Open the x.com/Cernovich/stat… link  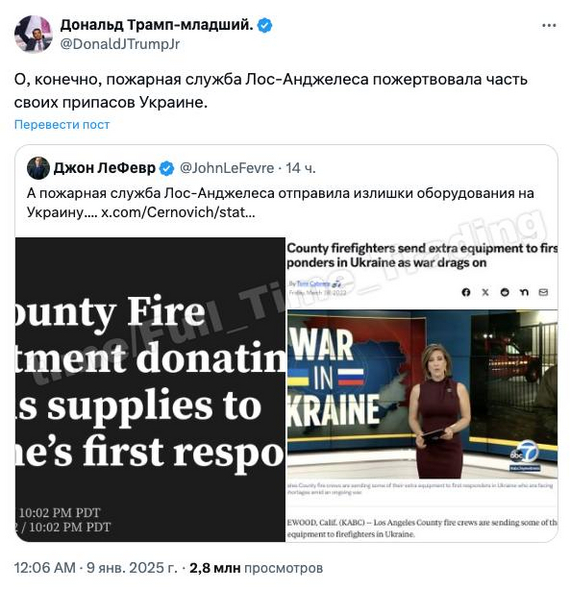click(178, 212)
